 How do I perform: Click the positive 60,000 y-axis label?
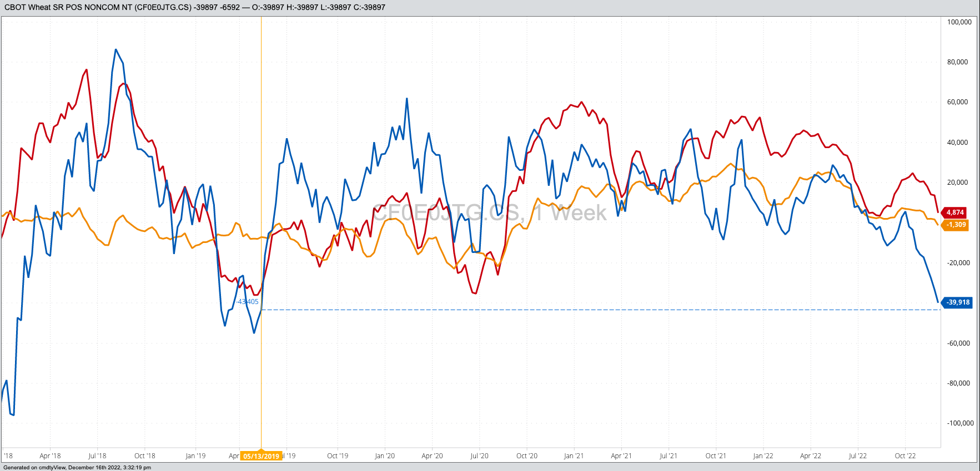click(958, 102)
